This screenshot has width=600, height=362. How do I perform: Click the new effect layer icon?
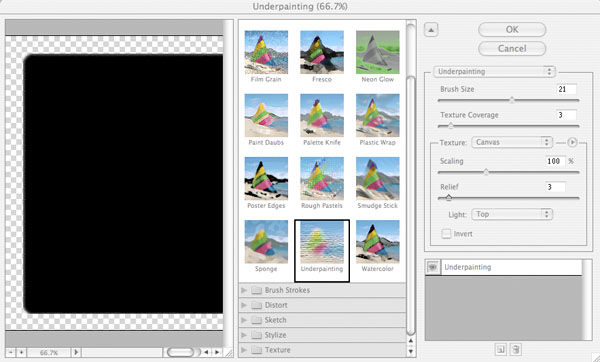tap(501, 349)
